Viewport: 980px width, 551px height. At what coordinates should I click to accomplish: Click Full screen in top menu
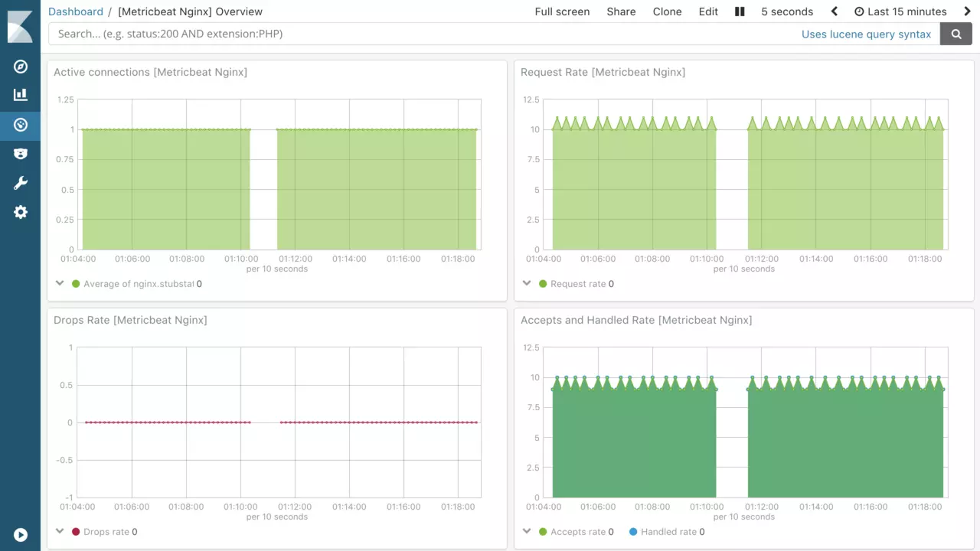pos(562,11)
